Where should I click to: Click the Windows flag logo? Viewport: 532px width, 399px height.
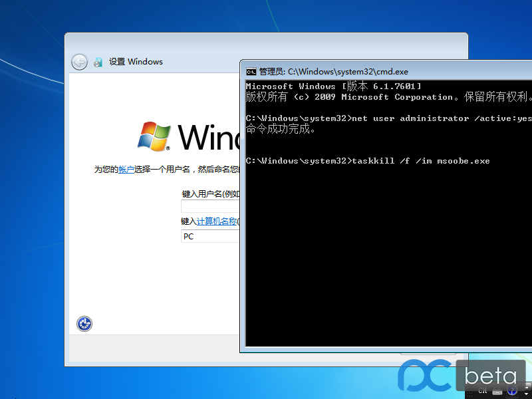(x=154, y=136)
